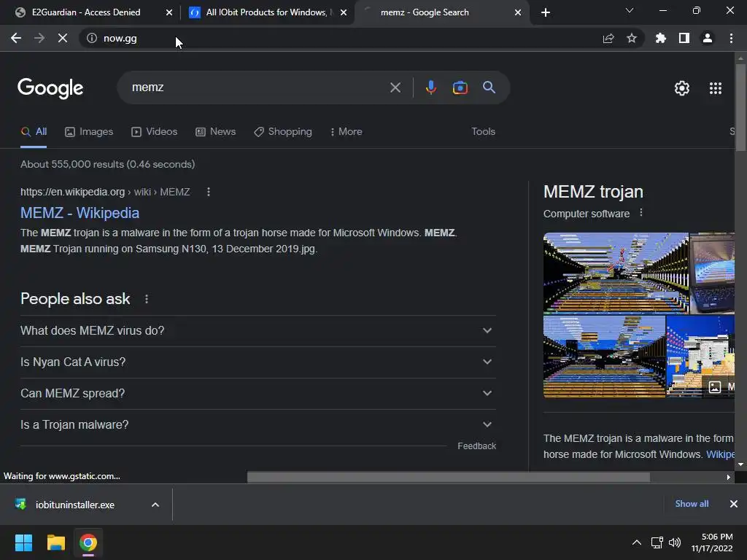
Task: Toggle the Chrome side panel
Action: click(684, 38)
